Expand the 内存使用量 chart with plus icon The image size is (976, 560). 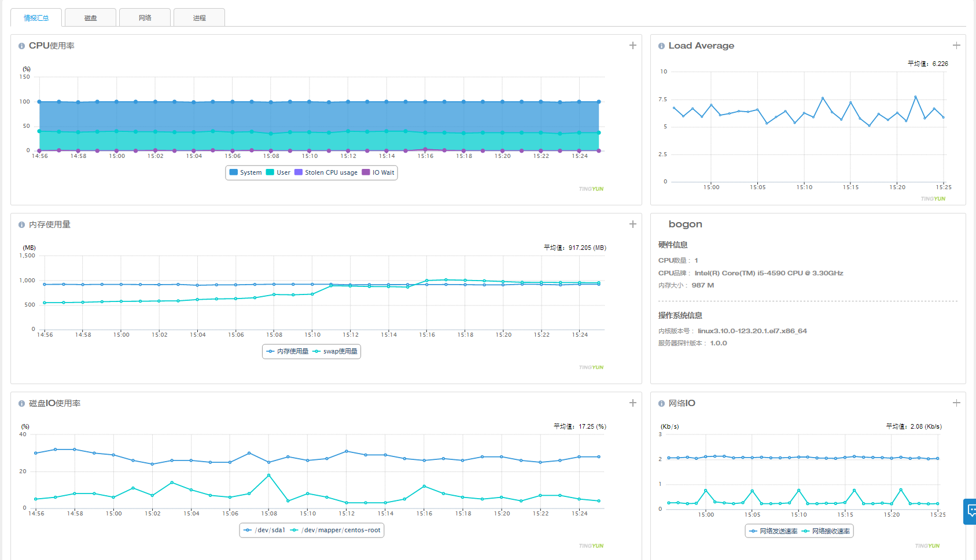click(x=633, y=224)
